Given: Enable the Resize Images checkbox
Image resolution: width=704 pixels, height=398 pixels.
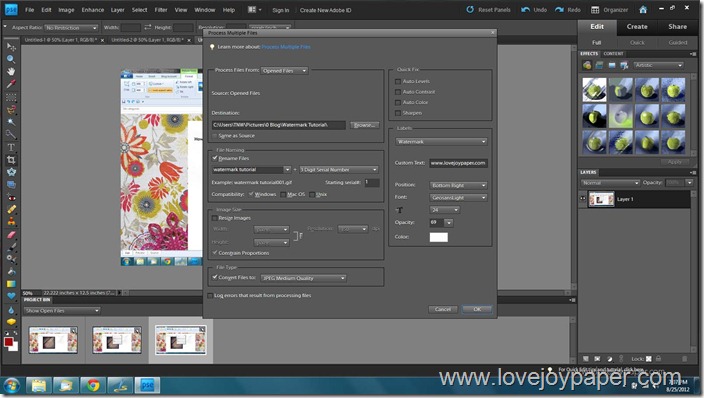Looking at the screenshot, I should click(x=215, y=218).
